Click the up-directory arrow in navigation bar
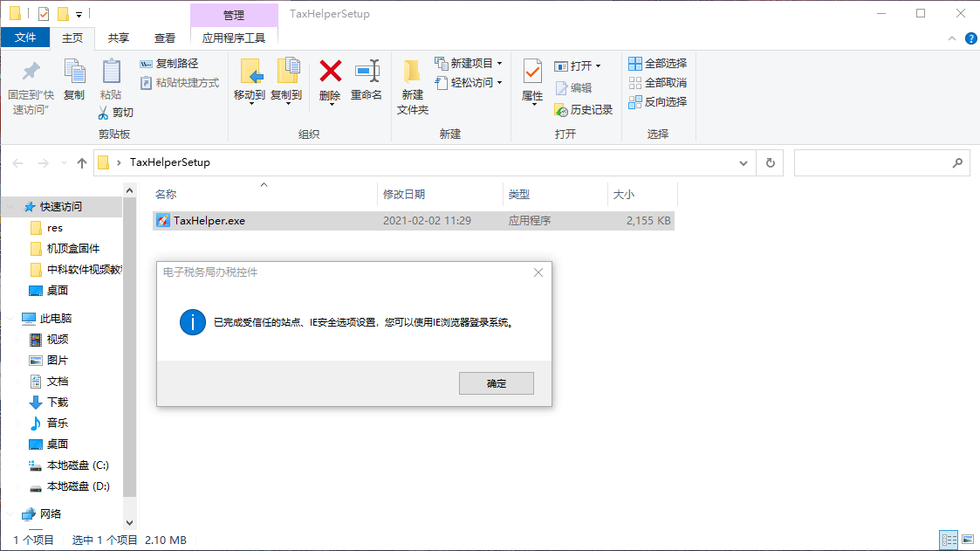The height and width of the screenshot is (551, 980). pyautogui.click(x=82, y=162)
